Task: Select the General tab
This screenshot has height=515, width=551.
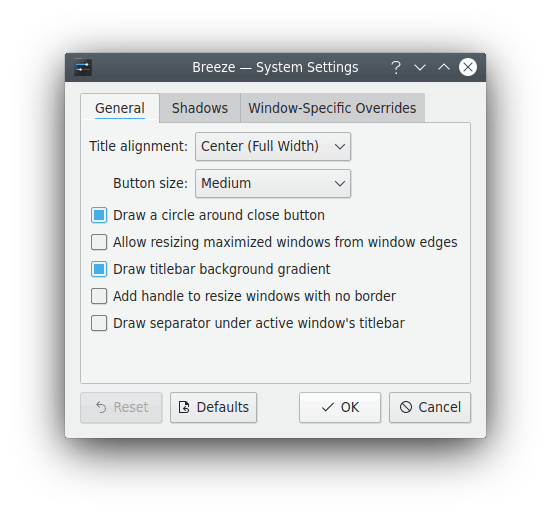Action: 120,108
